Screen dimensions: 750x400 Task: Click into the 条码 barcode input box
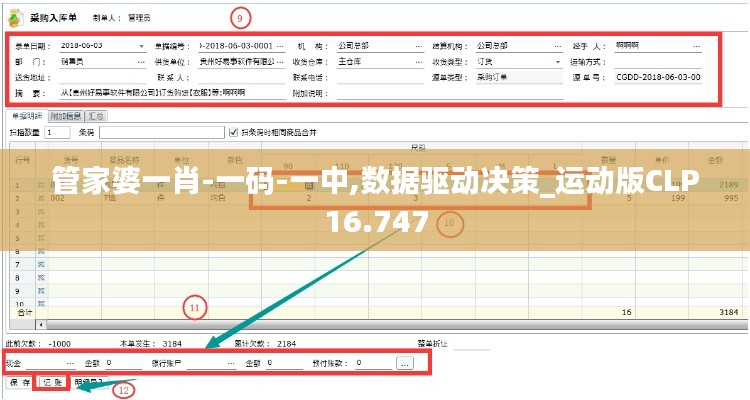(162, 133)
